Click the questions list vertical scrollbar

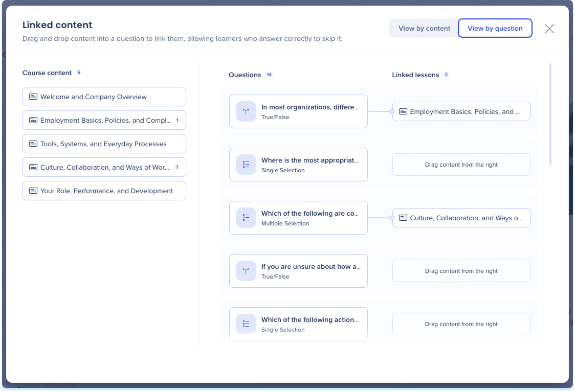[x=550, y=114]
